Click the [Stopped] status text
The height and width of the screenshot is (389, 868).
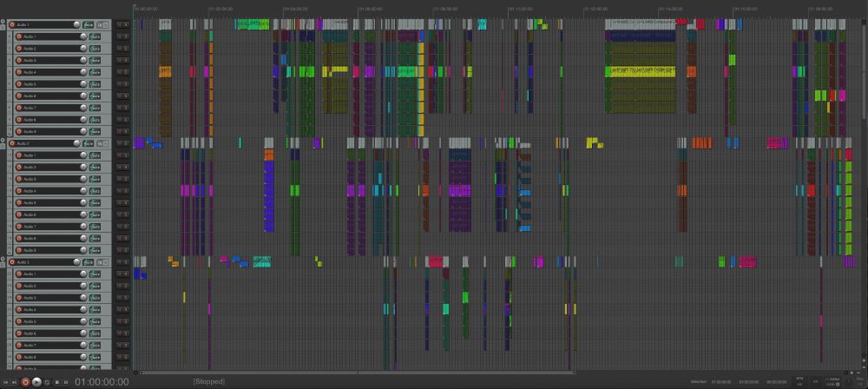point(208,382)
